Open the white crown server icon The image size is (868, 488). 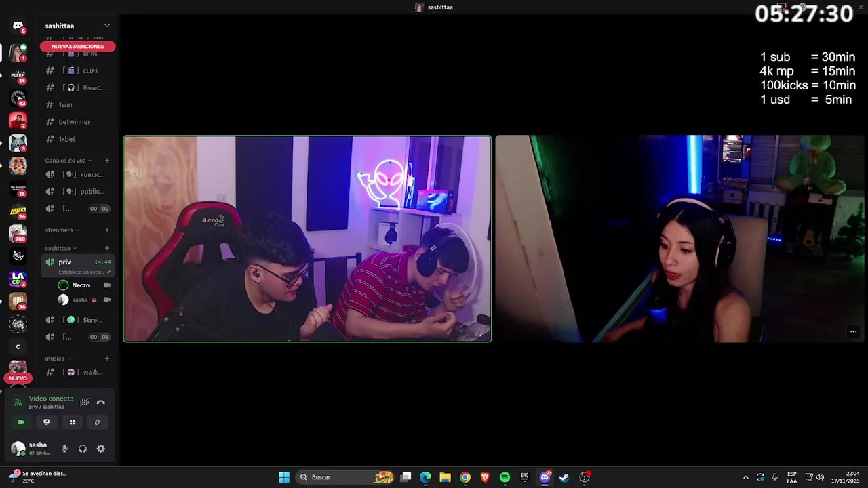click(x=18, y=256)
